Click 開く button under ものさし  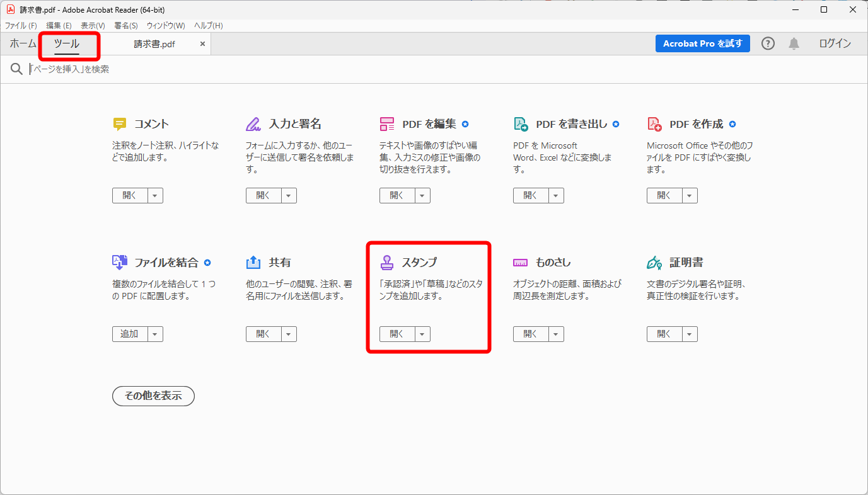[x=531, y=334]
